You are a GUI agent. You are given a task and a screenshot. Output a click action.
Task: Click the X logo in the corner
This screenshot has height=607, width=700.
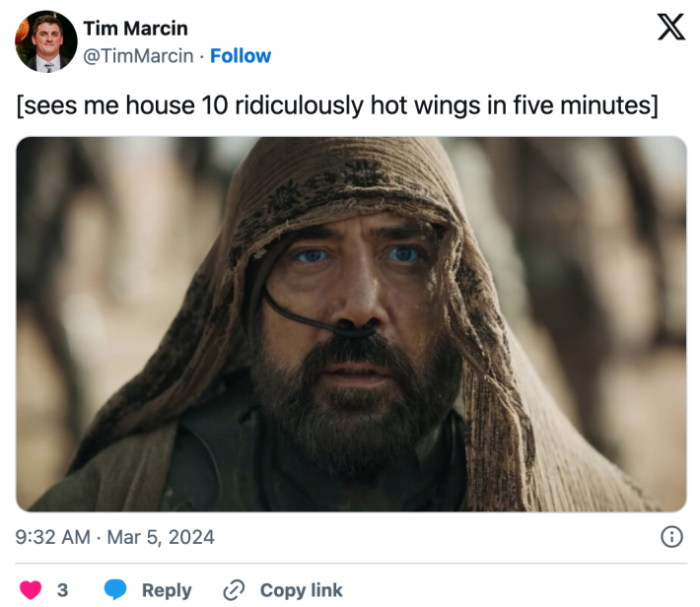tap(670, 28)
